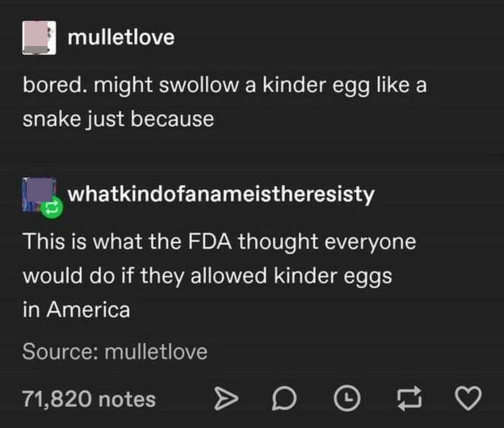The image size is (504, 428).
Task: Click the clock queue icon
Action: (347, 398)
